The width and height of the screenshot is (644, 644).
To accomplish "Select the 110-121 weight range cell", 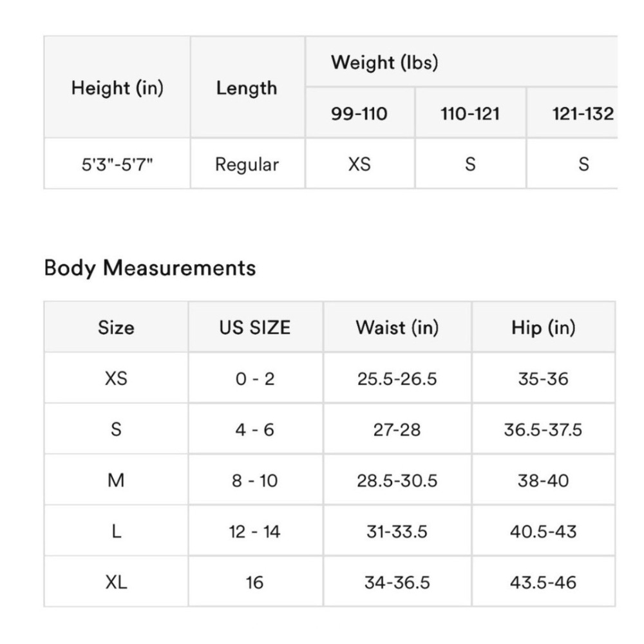I will click(470, 113).
